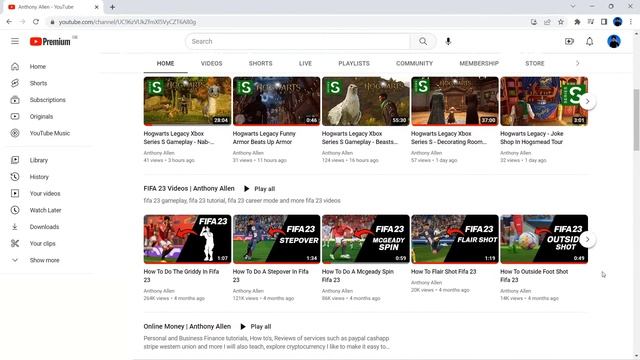Play all FIFA 23 Videos playlist
640x360 pixels.
pos(259,189)
